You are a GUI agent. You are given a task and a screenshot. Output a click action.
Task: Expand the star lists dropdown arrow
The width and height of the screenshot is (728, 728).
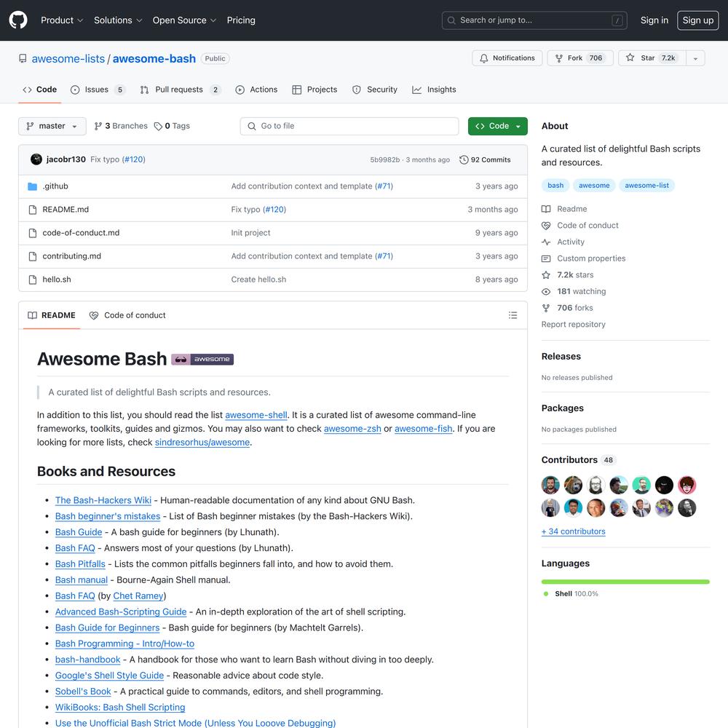point(695,58)
